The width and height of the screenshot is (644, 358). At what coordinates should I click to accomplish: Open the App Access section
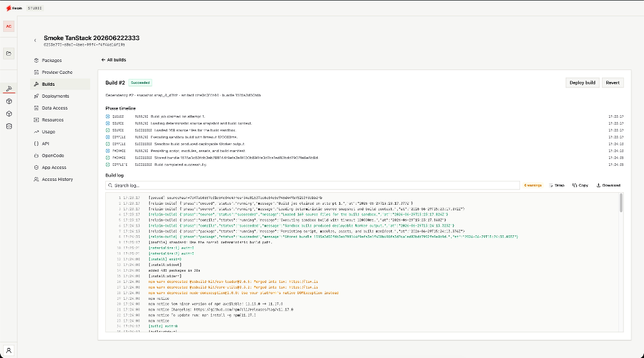coord(60,168)
